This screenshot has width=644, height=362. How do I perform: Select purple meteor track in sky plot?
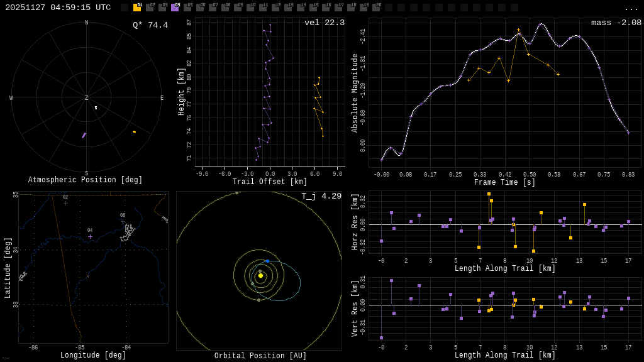point(84,135)
